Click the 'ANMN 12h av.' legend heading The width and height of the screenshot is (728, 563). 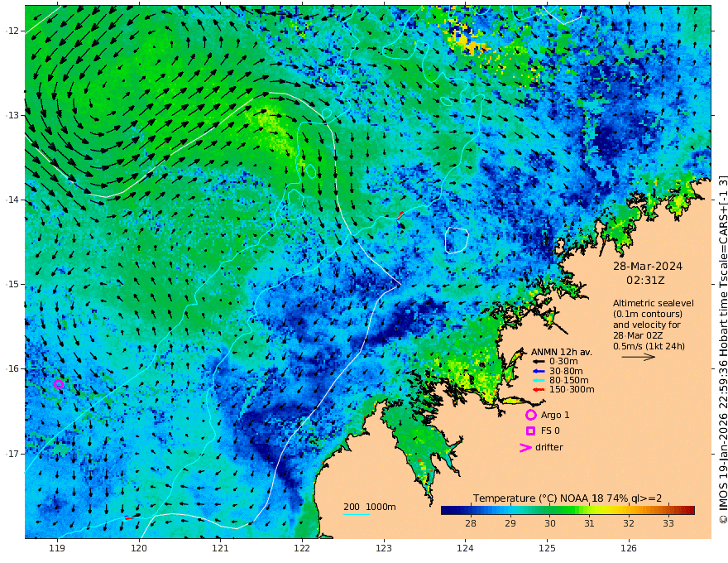tap(562, 352)
